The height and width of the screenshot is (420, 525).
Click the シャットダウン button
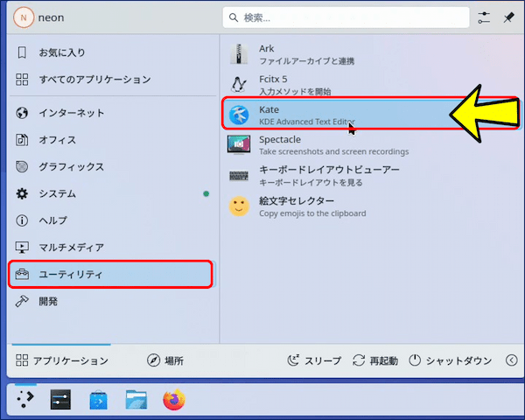[x=451, y=360]
